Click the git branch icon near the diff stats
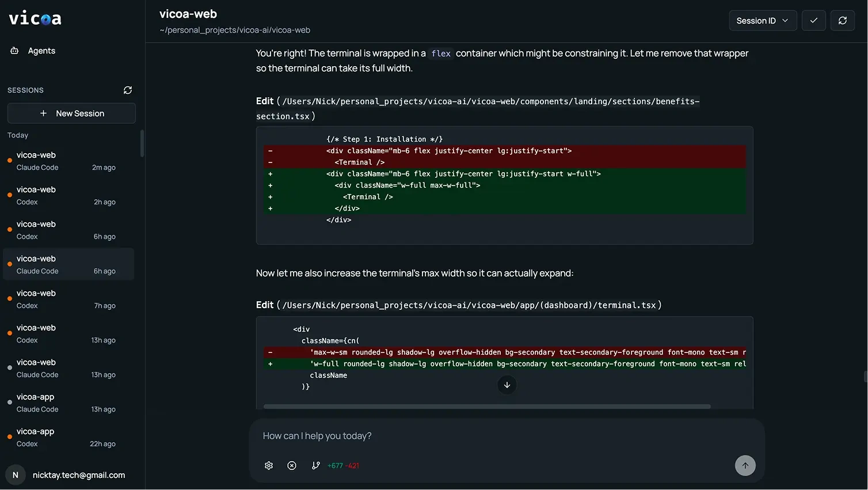Screen dimensions: 868x490 pos(315,465)
